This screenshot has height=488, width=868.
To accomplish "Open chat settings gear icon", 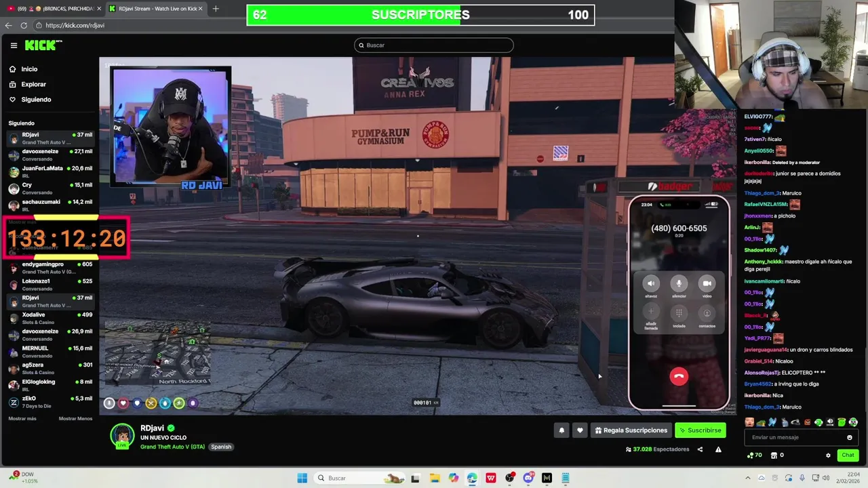I will (828, 455).
